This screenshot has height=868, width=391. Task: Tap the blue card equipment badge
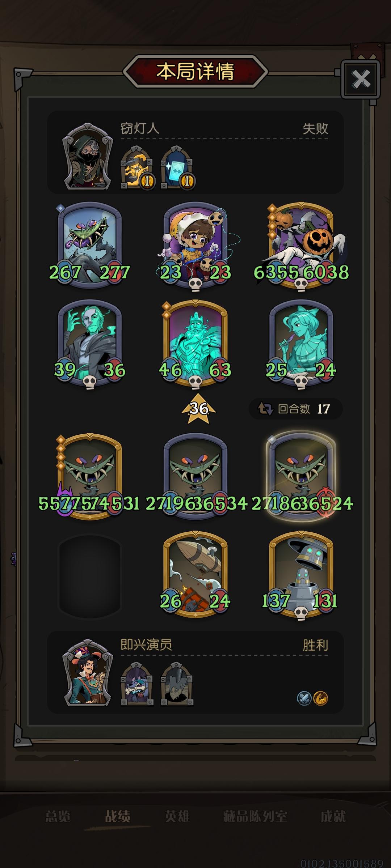(177, 167)
